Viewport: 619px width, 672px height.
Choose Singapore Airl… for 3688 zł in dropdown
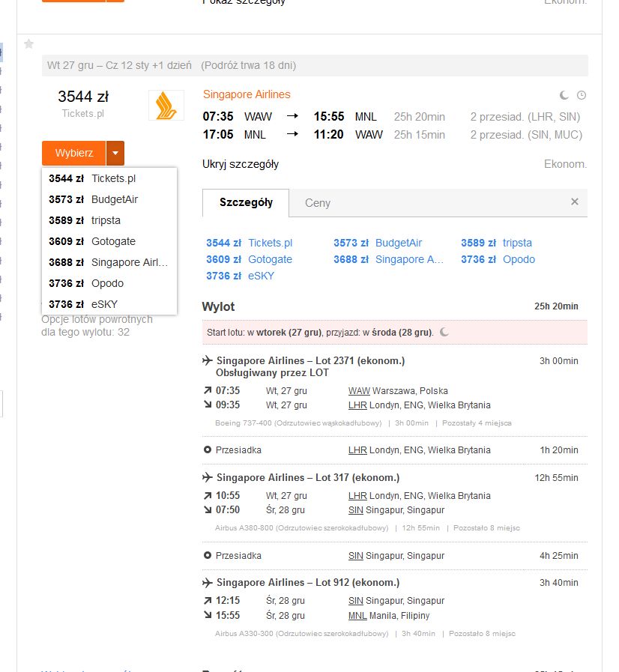pyautogui.click(x=109, y=262)
